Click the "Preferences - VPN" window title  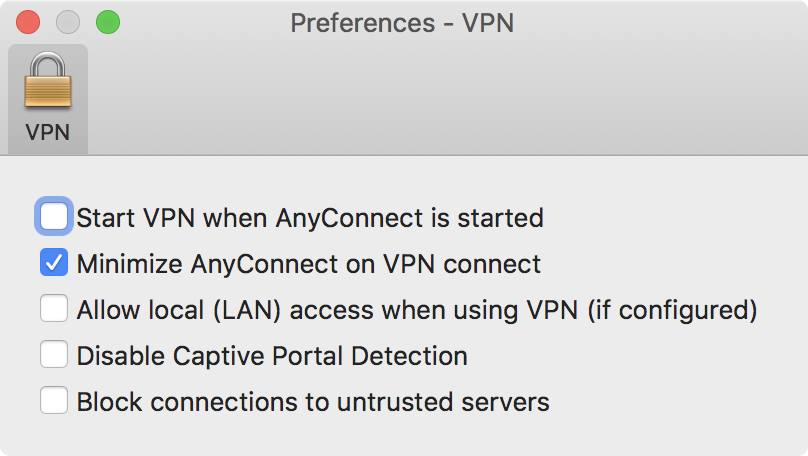(x=402, y=23)
